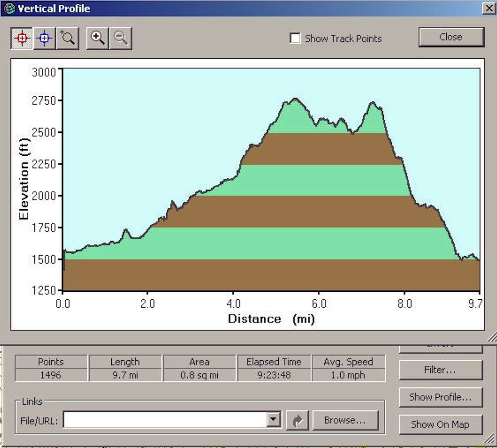Screen dimensions: 497x448
Task: Expand the File/URL dropdown arrow
Action: (273, 420)
